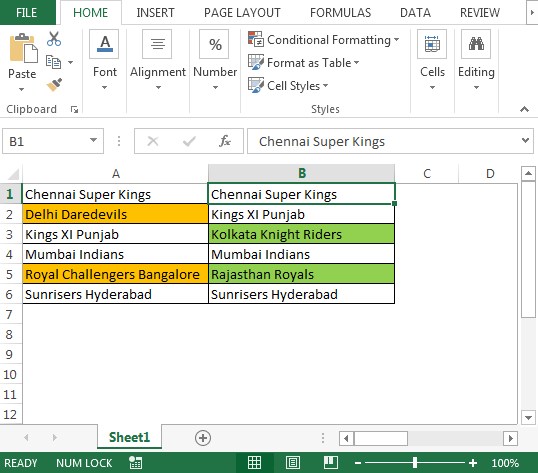The height and width of the screenshot is (473, 538).
Task: Confirm entry with the checkmark formula icon
Action: pos(189,141)
